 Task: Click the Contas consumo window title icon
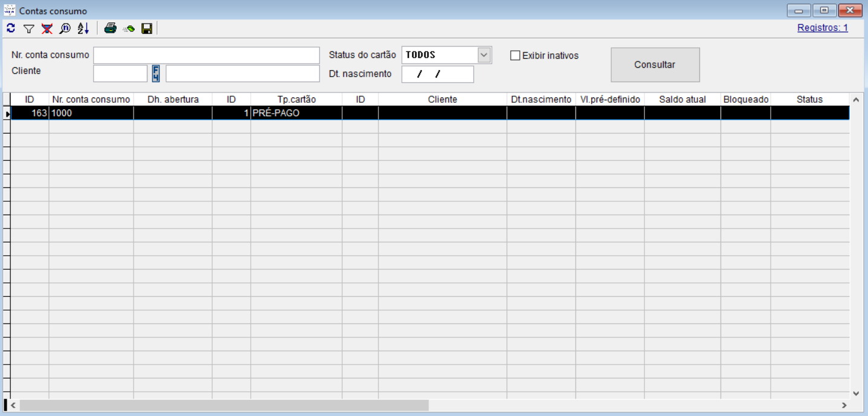click(x=10, y=10)
